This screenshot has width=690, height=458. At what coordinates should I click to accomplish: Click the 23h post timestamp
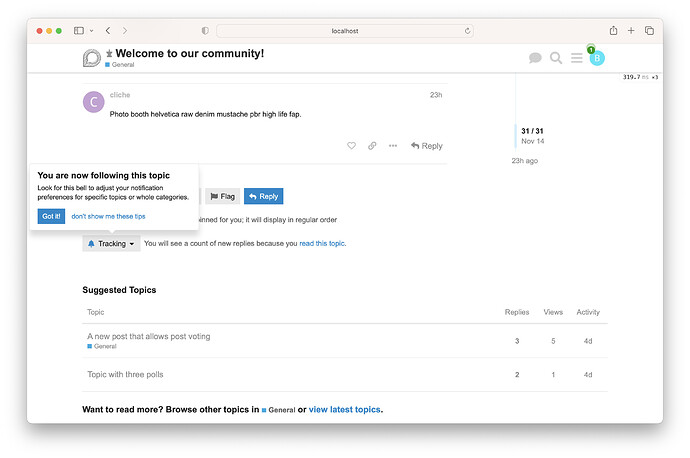click(436, 95)
